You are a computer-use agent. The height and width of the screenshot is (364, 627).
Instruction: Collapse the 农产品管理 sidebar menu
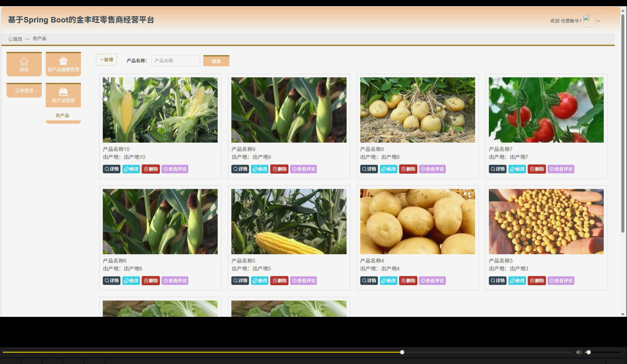tap(63, 95)
